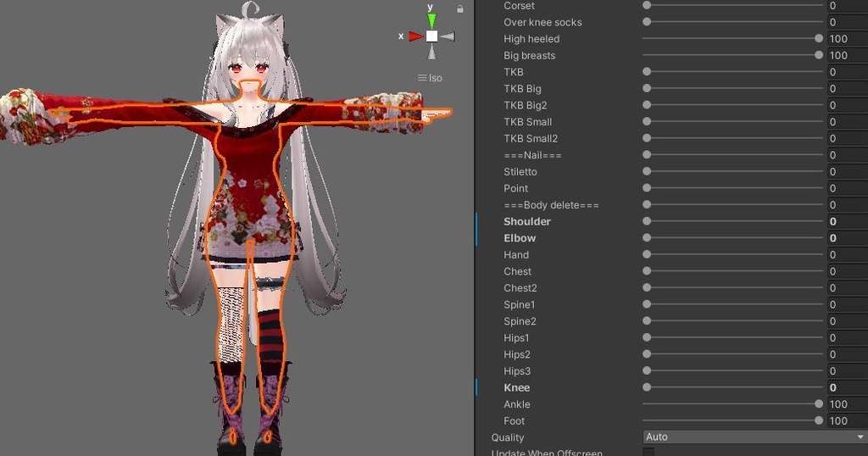
Task: Click the Over knee socks slider handle
Action: pos(647,22)
